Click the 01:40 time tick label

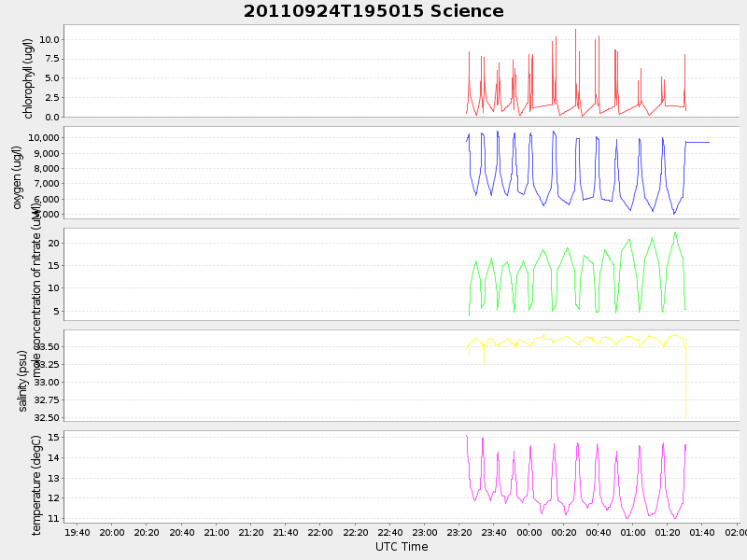[x=703, y=532]
